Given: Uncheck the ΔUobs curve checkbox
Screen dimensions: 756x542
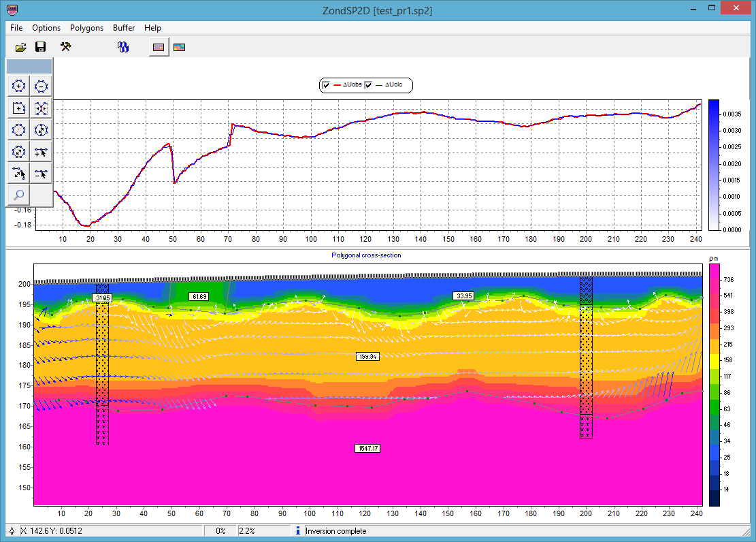Looking at the screenshot, I should pyautogui.click(x=327, y=85).
